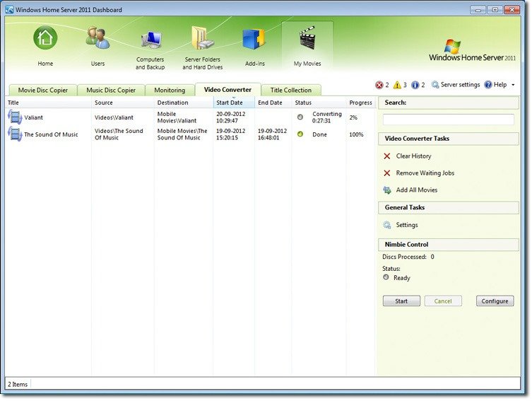Open the My Movies clapperboard icon
This screenshot has height=401, width=532.
click(307, 37)
